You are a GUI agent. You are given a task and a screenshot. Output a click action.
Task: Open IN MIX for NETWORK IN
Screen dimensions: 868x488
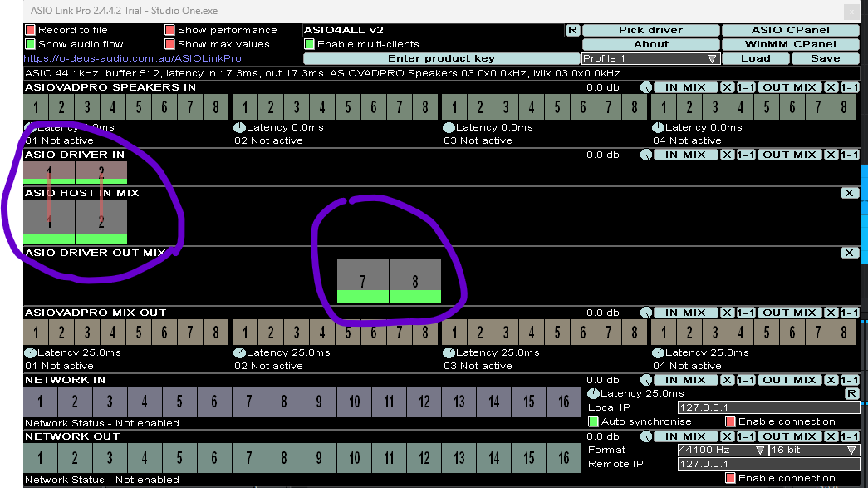685,381
